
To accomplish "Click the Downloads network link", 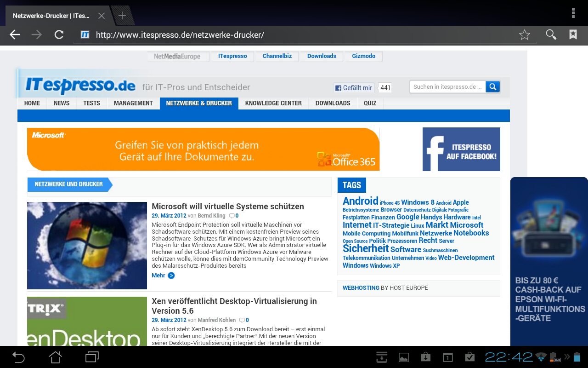I will 322,56.
